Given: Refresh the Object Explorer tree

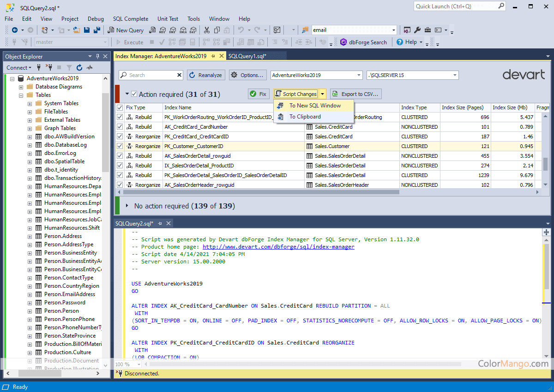Looking at the screenshot, I should [x=79, y=67].
